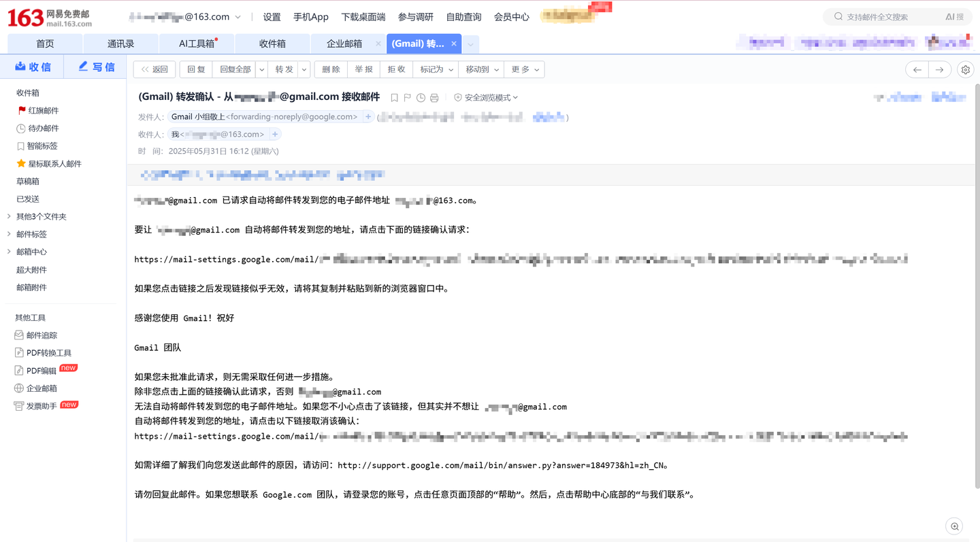Switch to the AI工具箱 tab
Screen dimensions: 980x542
(x=197, y=44)
